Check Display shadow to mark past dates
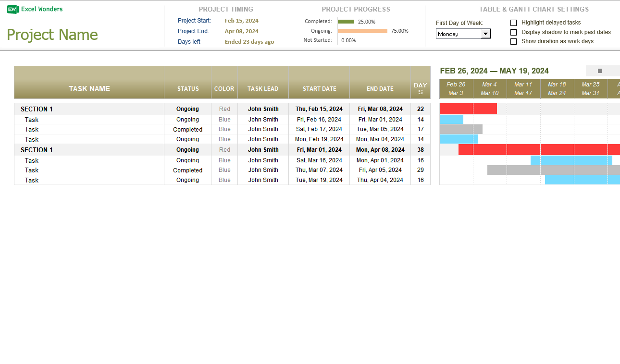The width and height of the screenshot is (620, 364). pyautogui.click(x=514, y=32)
